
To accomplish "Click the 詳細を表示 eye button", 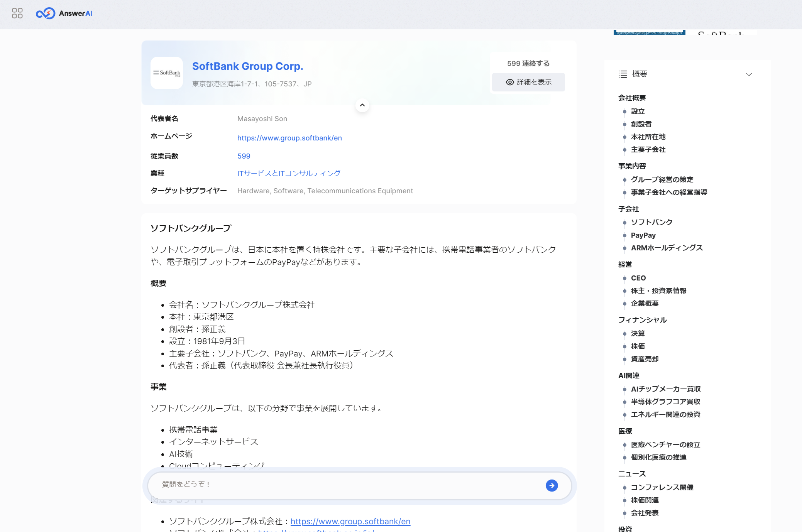I will (x=528, y=82).
